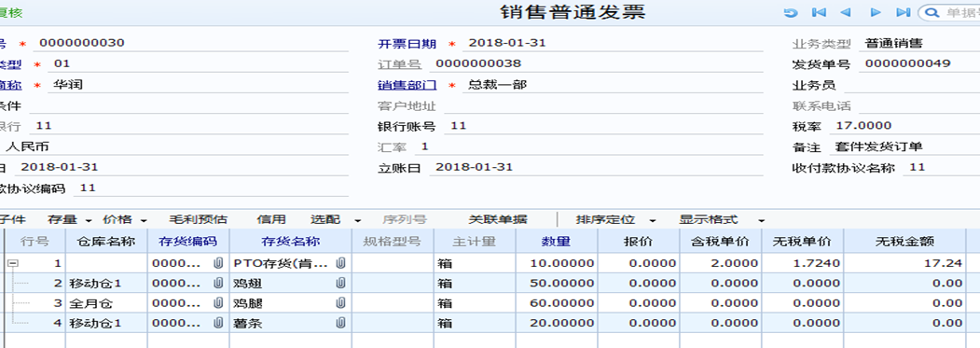Go to next record arrow
Viewport: 980px width, 348px height.
click(x=876, y=12)
